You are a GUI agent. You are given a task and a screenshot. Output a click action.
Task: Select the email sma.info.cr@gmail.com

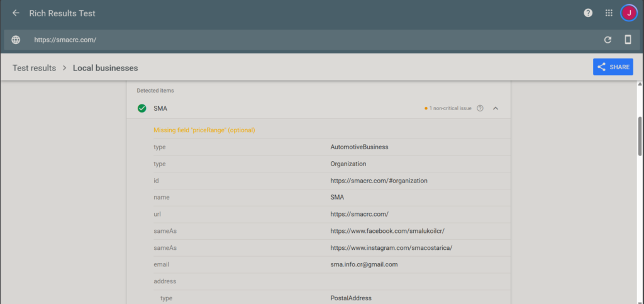364,264
